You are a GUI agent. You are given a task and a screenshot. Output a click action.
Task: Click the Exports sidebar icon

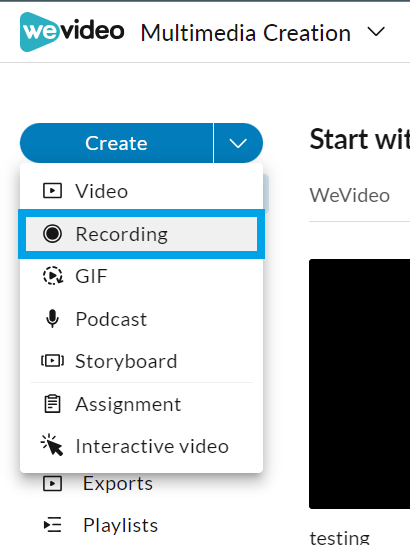(x=52, y=484)
